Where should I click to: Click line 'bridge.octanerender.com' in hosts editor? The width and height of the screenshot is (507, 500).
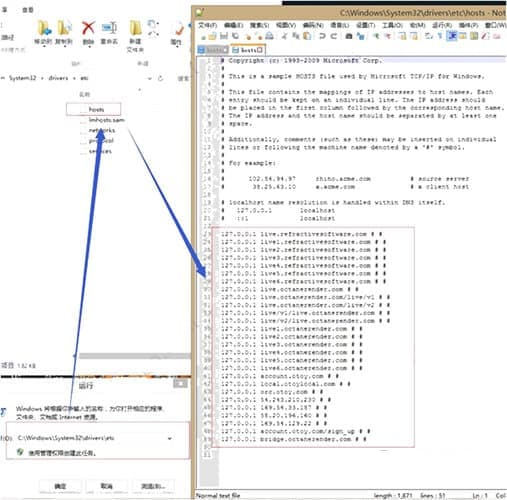(294, 439)
